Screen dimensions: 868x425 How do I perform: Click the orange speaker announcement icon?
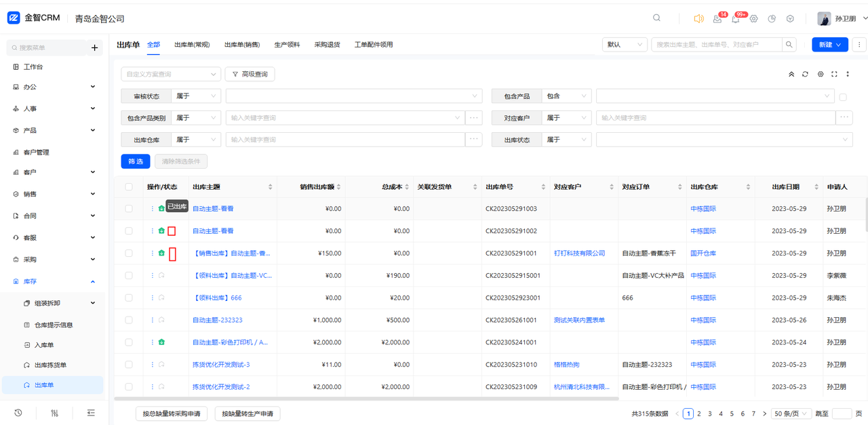click(x=698, y=19)
